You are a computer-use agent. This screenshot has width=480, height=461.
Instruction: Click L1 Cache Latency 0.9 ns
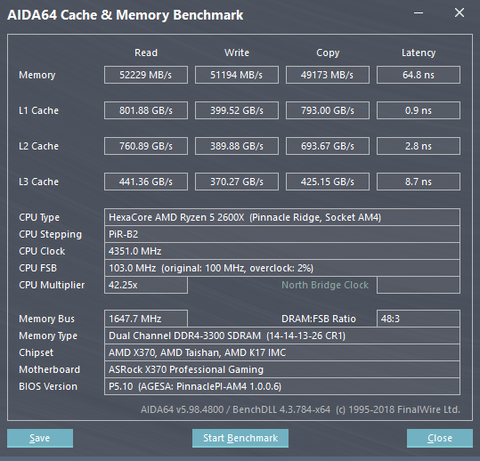pos(418,110)
